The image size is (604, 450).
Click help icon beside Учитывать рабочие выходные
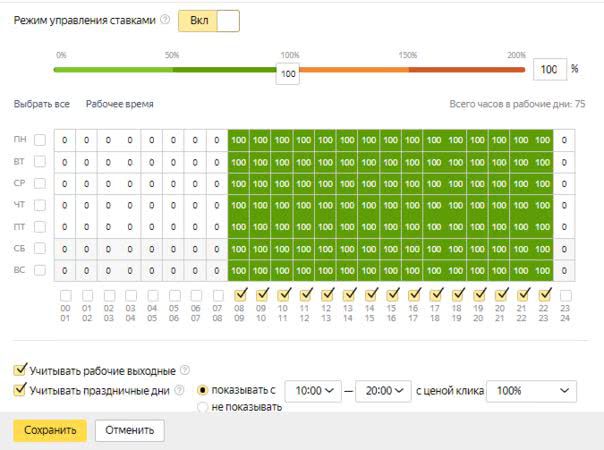pyautogui.click(x=184, y=371)
